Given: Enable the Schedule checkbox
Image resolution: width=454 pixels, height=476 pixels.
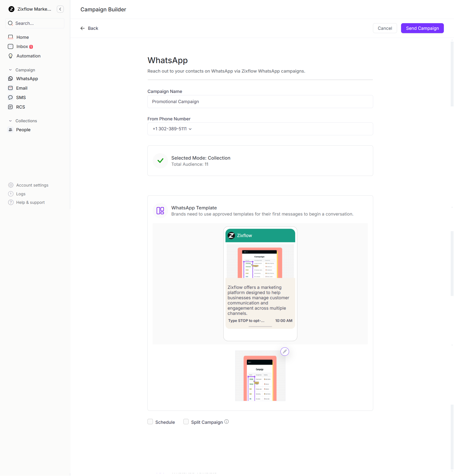Looking at the screenshot, I should pos(150,422).
